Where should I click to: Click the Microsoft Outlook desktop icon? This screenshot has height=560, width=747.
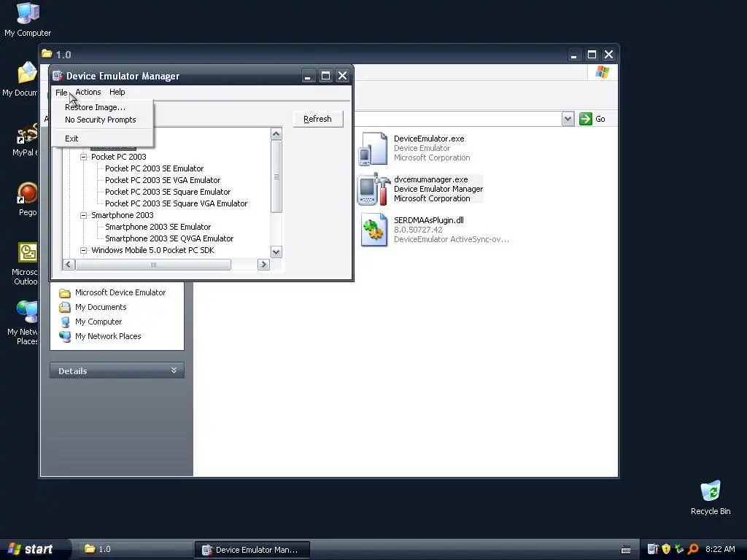pyautogui.click(x=28, y=252)
